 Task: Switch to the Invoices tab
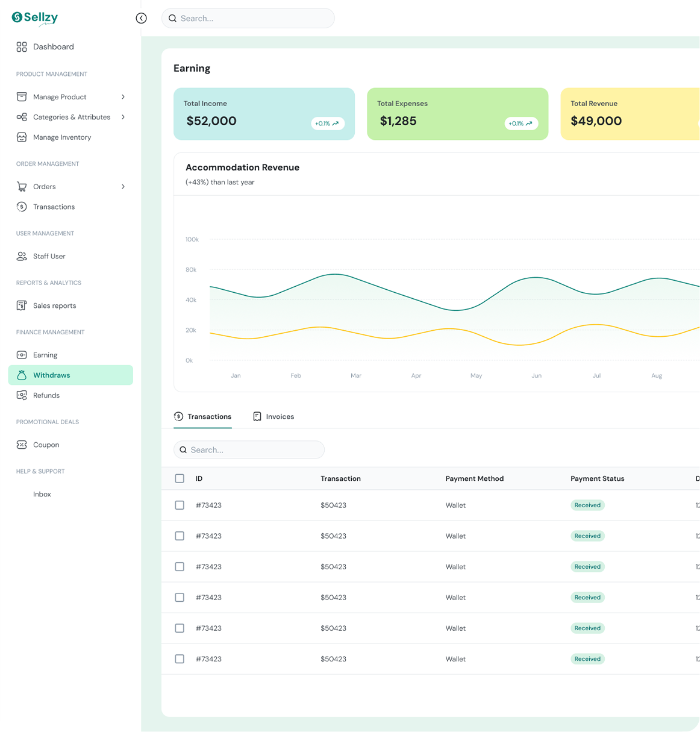[273, 416]
